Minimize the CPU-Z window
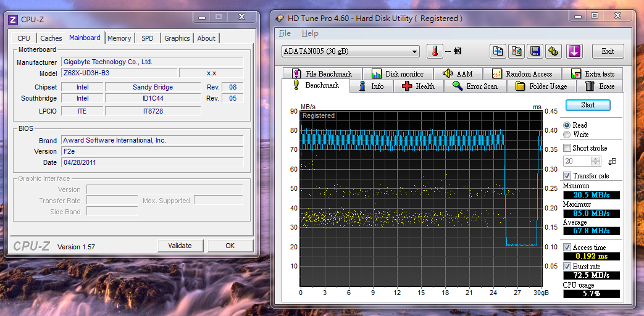The width and height of the screenshot is (644, 316). point(201,17)
